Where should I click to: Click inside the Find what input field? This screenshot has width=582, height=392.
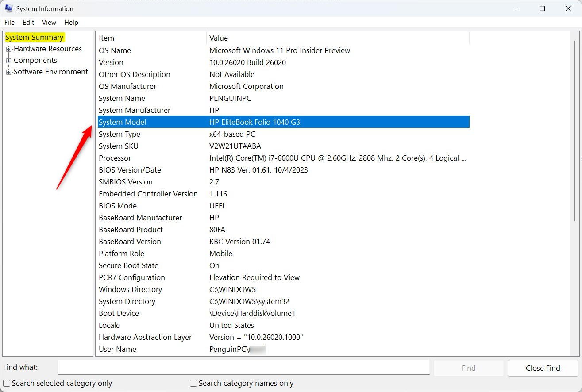243,367
